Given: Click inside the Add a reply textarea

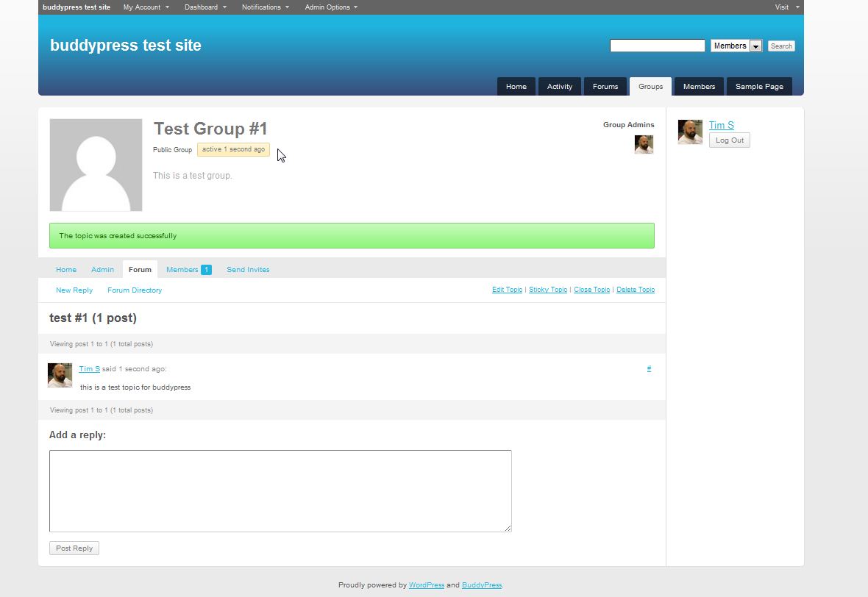Looking at the screenshot, I should point(280,491).
